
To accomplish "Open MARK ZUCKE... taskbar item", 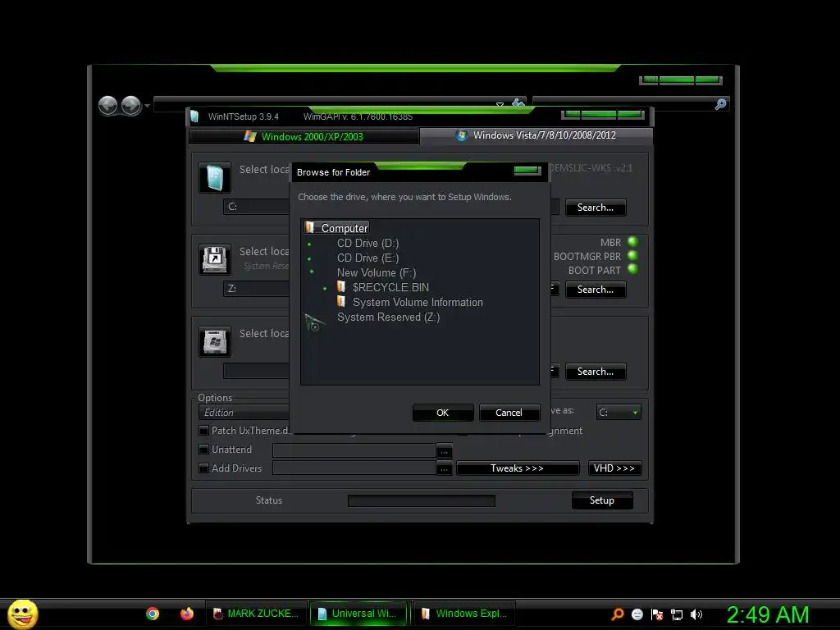I will point(257,614).
